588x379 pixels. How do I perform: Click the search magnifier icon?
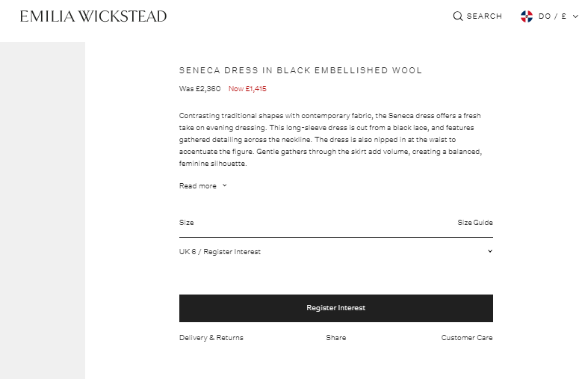pyautogui.click(x=458, y=16)
